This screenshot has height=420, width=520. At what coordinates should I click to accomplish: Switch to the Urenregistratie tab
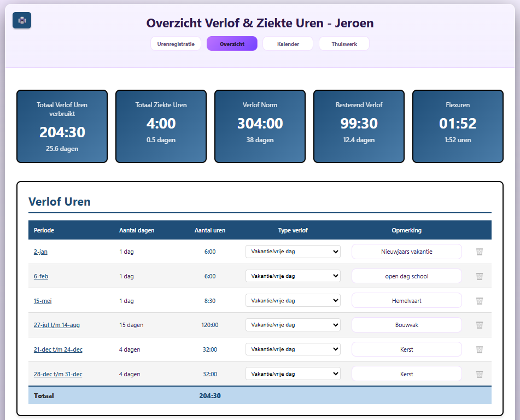[176, 44]
